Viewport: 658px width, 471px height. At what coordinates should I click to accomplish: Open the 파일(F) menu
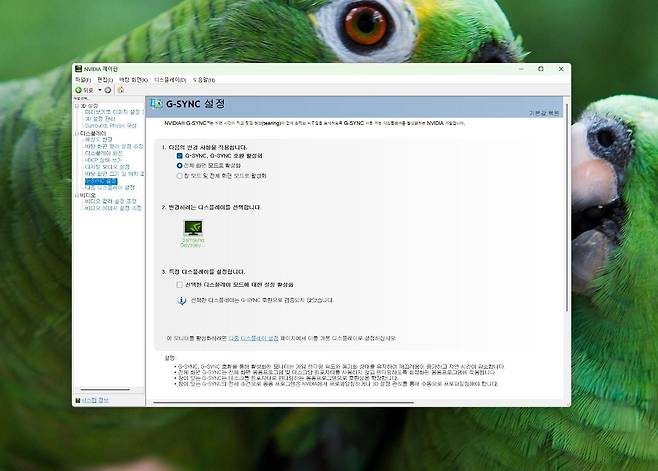(x=83, y=79)
